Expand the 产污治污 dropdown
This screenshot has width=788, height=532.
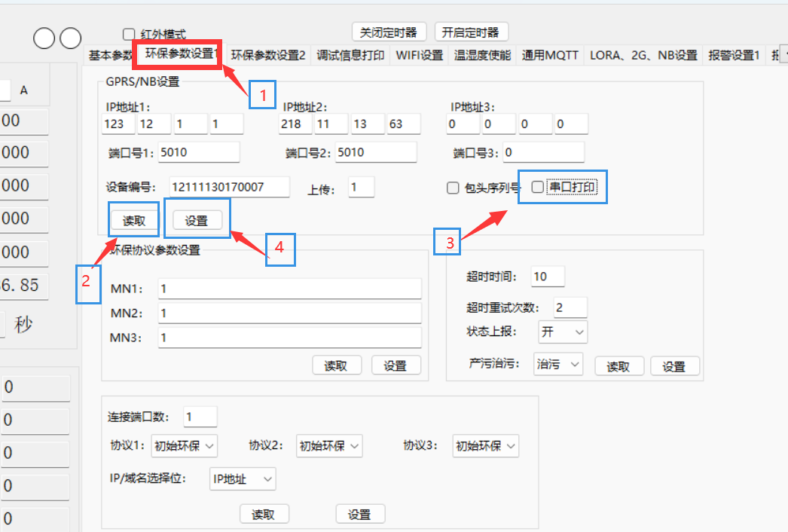pyautogui.click(x=558, y=364)
